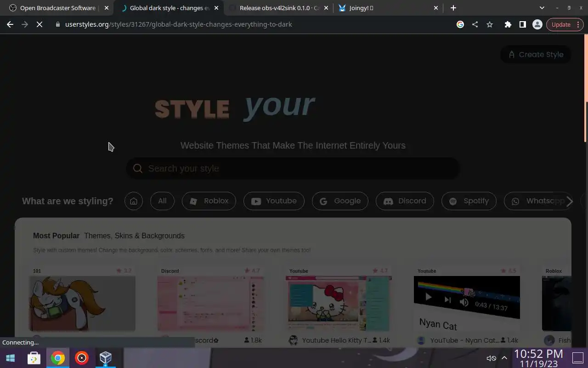This screenshot has height=368, width=588.
Task: Select the home category icon
Action: (x=134, y=201)
